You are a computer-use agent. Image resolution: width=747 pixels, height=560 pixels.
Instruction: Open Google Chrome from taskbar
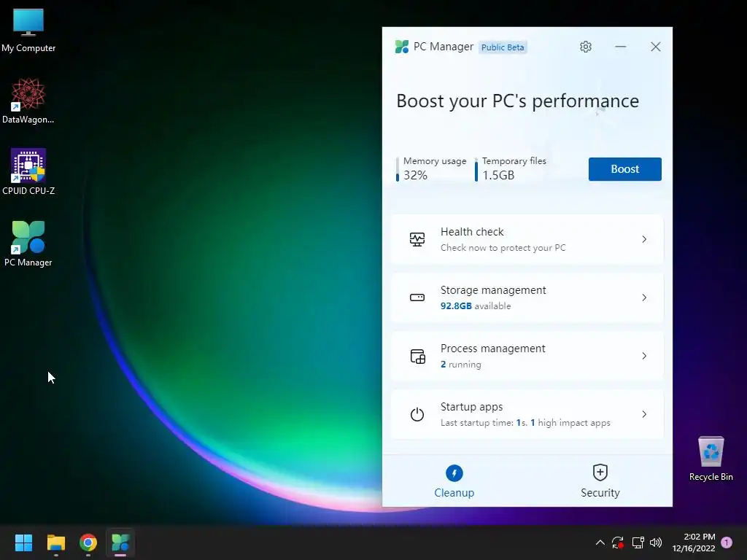88,542
